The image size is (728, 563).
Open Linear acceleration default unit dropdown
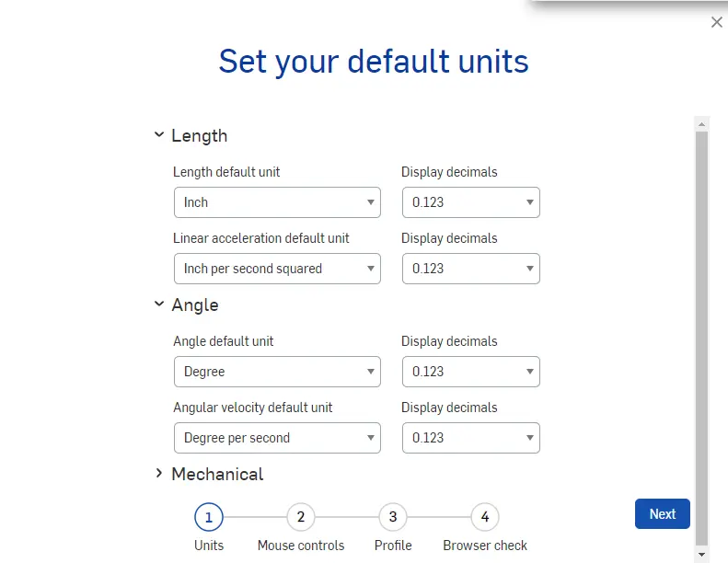[x=277, y=269]
